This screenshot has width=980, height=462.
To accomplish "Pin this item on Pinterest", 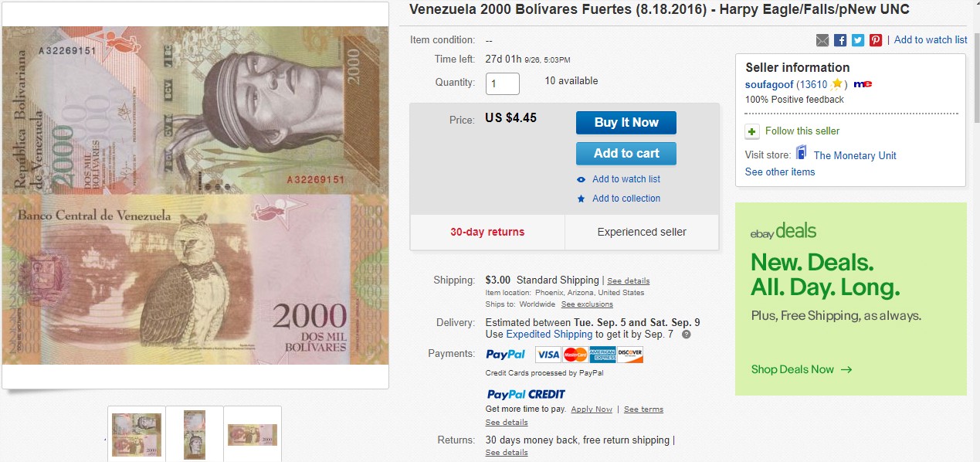I will (876, 40).
